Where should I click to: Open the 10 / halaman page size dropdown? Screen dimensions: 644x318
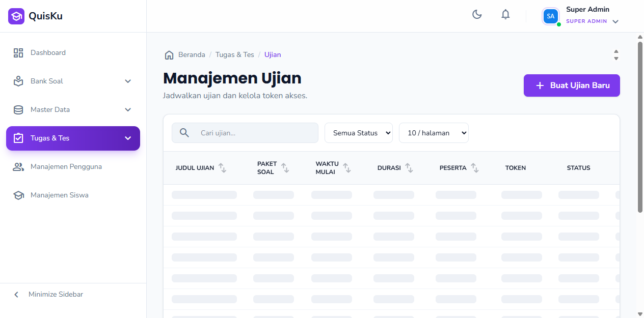point(434,133)
